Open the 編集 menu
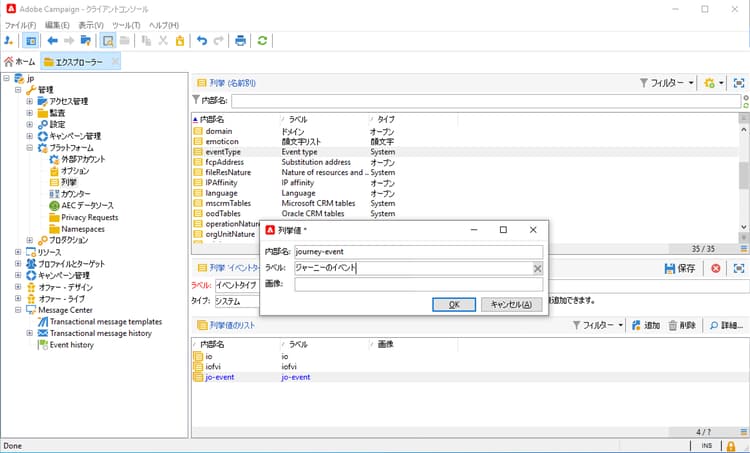Image resolution: width=750 pixels, height=453 pixels. [57, 25]
